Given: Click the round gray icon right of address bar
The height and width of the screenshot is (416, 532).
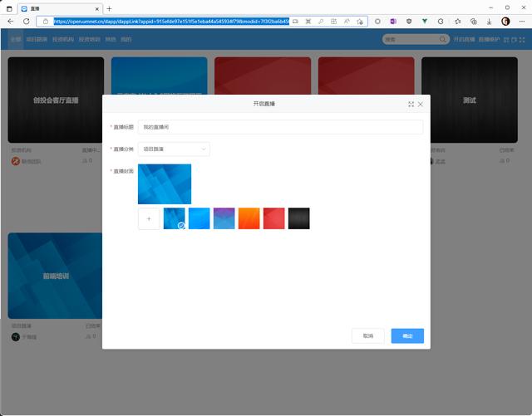Looking at the screenshot, I should (x=377, y=22).
